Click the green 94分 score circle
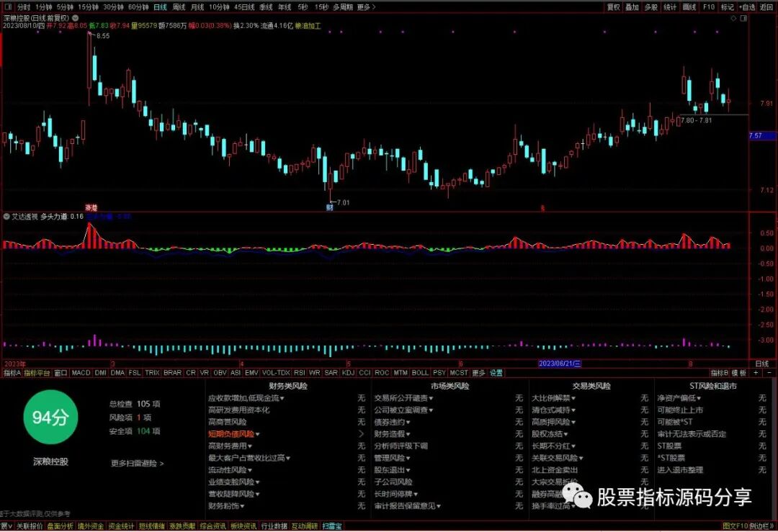Image resolution: width=778 pixels, height=532 pixels. (x=50, y=417)
